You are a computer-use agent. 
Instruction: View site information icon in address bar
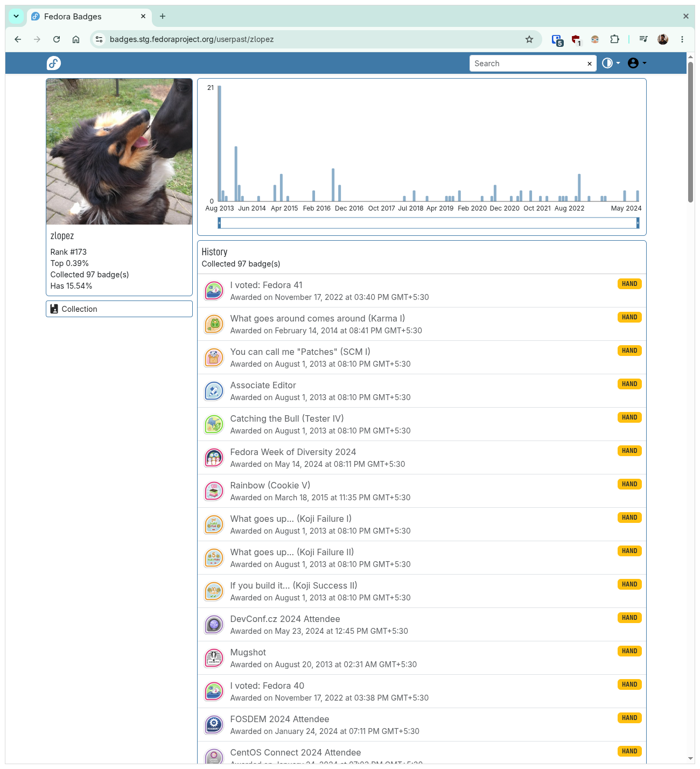point(99,39)
